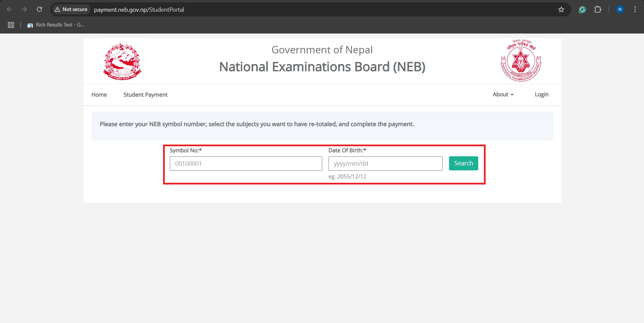The width and height of the screenshot is (644, 323).
Task: Bookmark this page with the star icon
Action: (561, 9)
